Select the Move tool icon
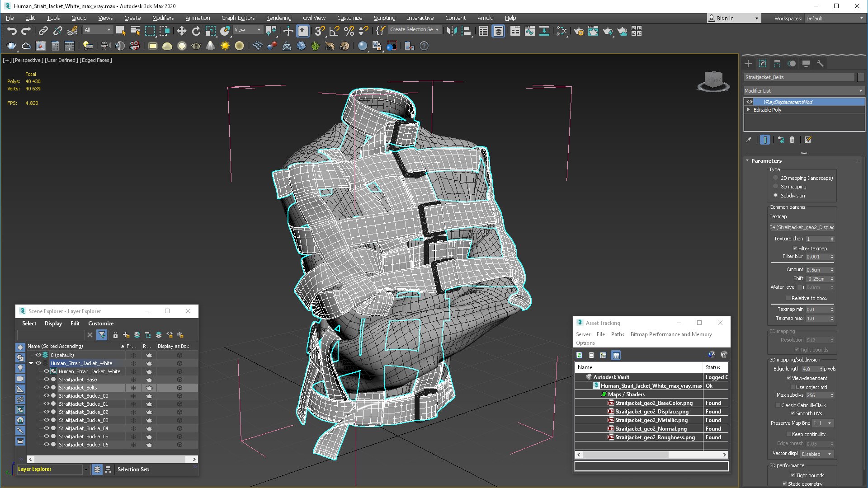 181,31
